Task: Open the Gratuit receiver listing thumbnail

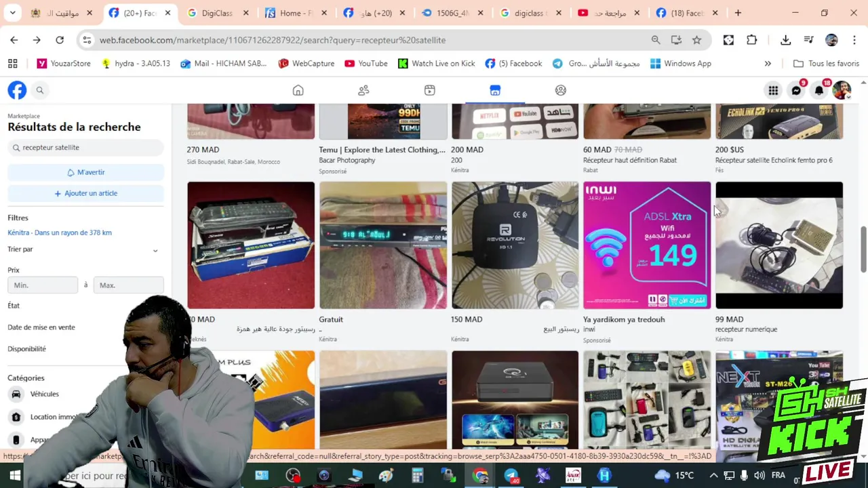Action: 383,245
